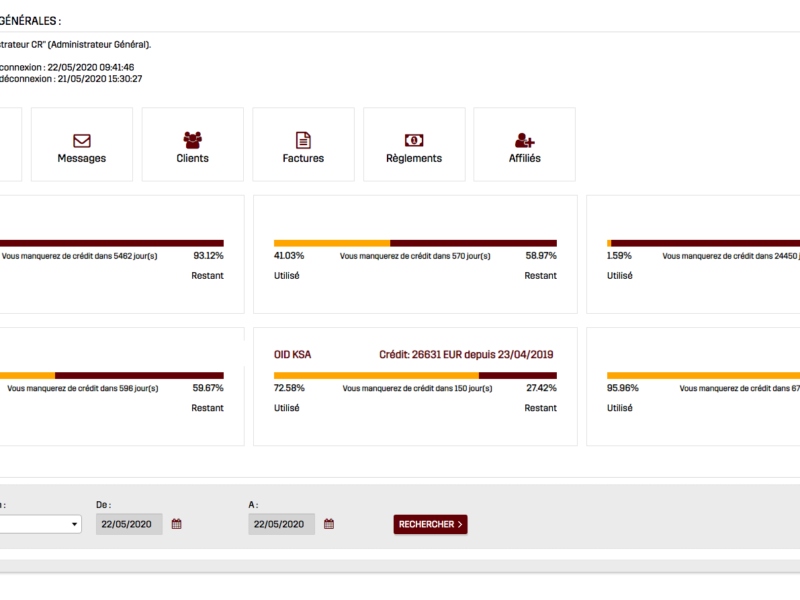Click 'Crédit: 26631 EUR depuis 23/04/2019' text

[x=466, y=355]
